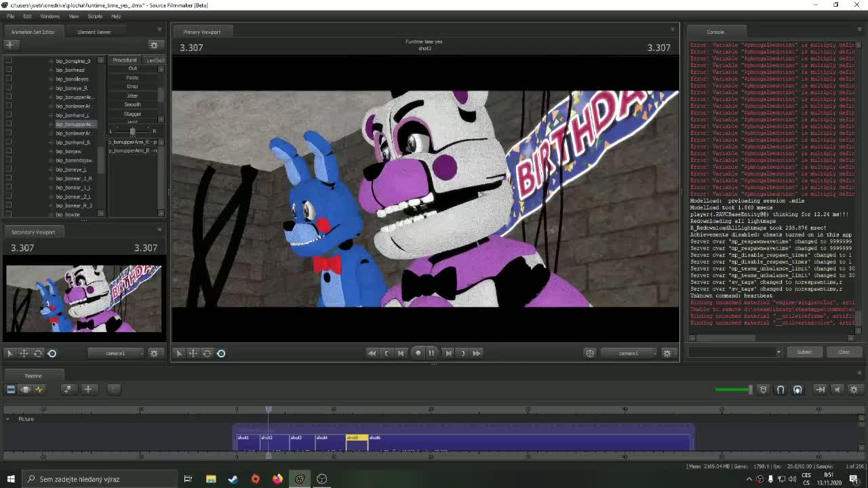Switch to the Clip Editor timeline mode
868x488 pixels.
coord(11,389)
